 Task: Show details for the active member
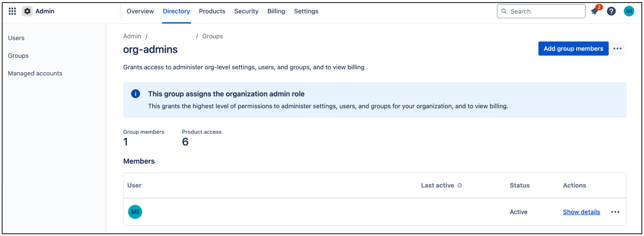tap(581, 212)
